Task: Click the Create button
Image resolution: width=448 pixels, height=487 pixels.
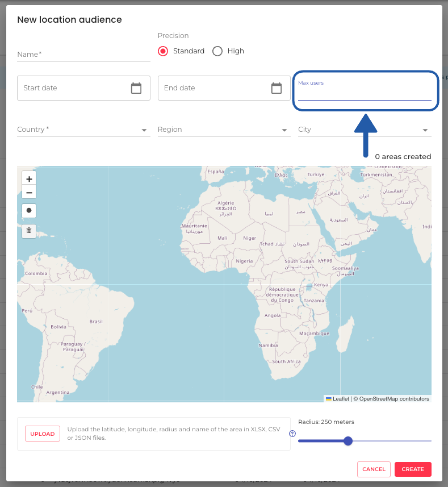Action: [x=413, y=469]
